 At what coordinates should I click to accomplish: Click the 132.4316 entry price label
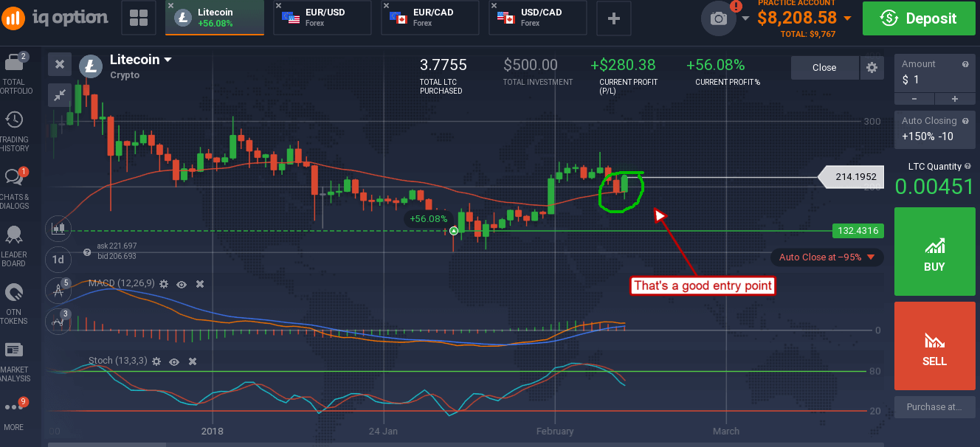(857, 231)
